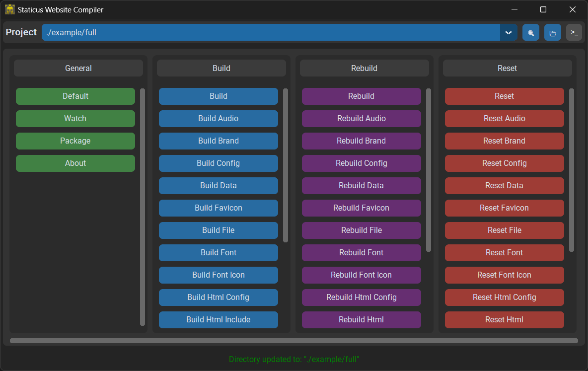Viewport: 588px width, 371px height.
Task: Run Rebuild Html Config
Action: point(362,297)
